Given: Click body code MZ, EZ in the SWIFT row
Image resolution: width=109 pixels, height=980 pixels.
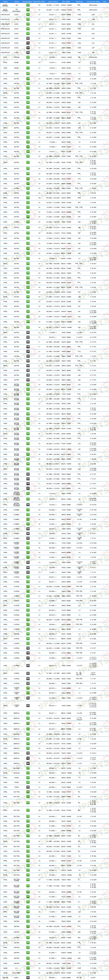Looking at the screenshot, I should pyautogui.click(x=79, y=977).
